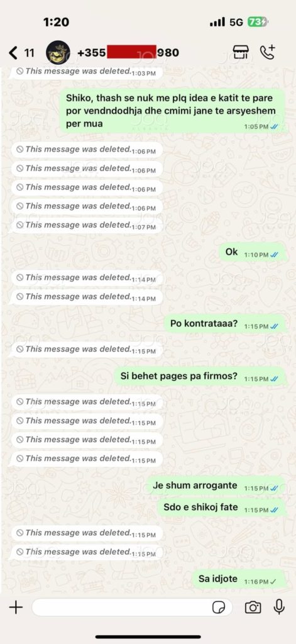Tap the 'Ok' sent message bubble

pos(253,253)
